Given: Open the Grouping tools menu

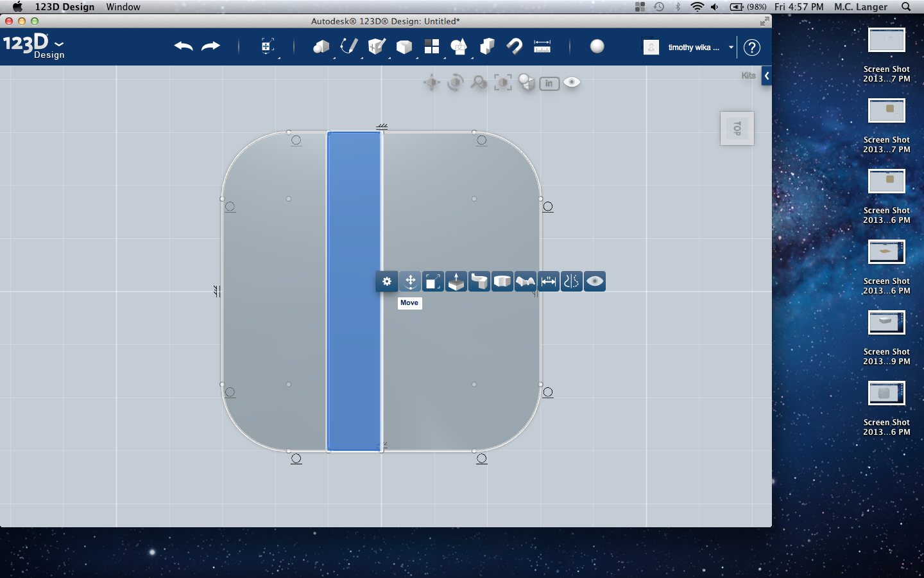Looking at the screenshot, I should point(459,46).
